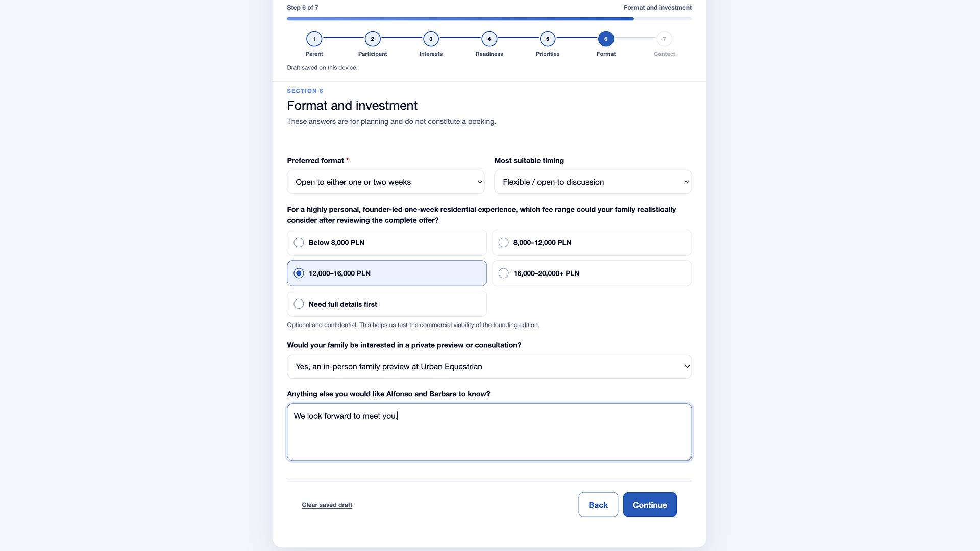
Task: Open the Preferred format dropdown
Action: (386, 182)
